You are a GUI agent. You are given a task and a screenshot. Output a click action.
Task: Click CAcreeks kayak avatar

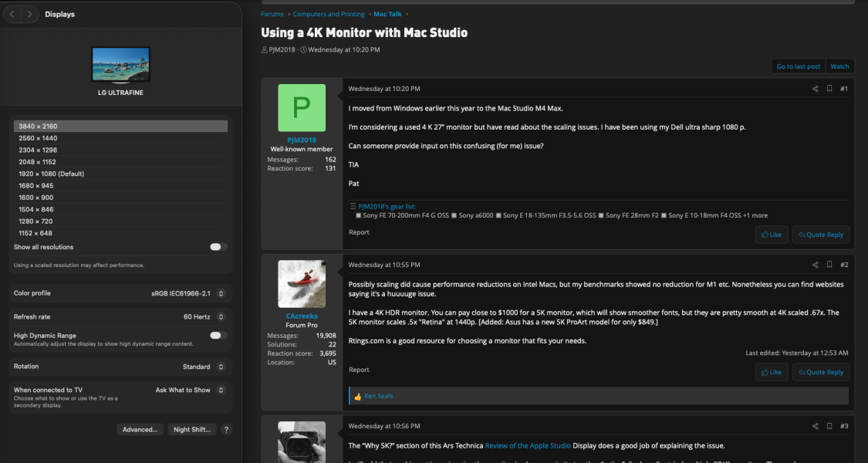pos(302,284)
